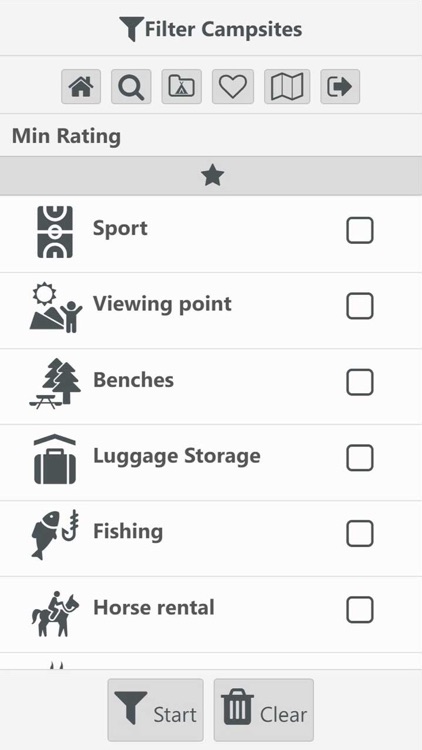Viewport: 422px width, 750px height.
Task: Clear all filters with Clear button
Action: pyautogui.click(x=264, y=710)
